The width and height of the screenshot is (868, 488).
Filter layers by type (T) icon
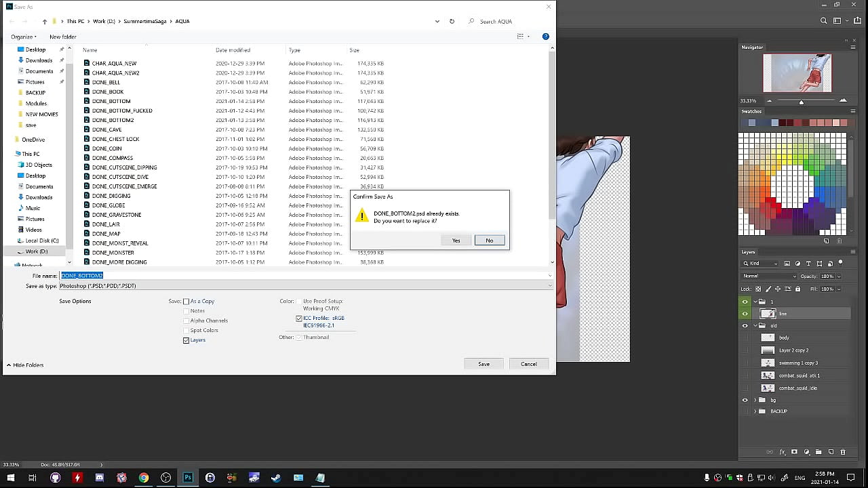(809, 264)
